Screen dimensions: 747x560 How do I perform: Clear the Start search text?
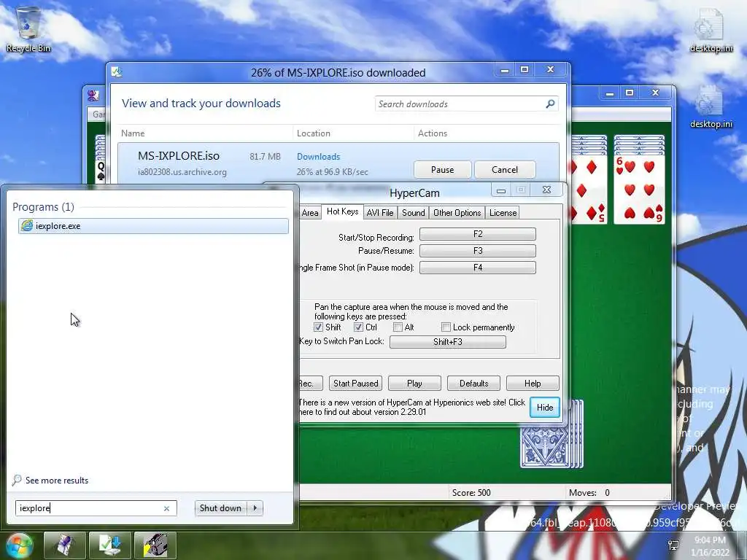click(166, 508)
